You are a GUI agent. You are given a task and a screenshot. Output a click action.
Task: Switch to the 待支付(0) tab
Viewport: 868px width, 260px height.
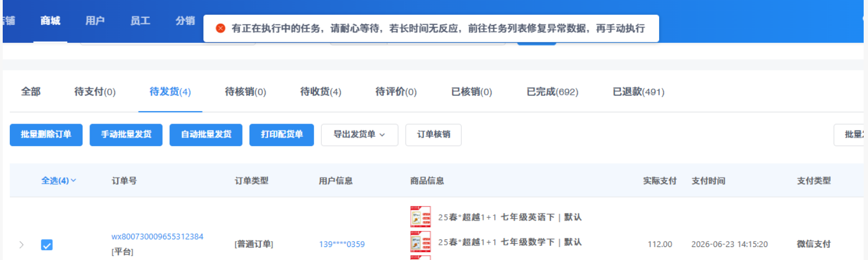point(95,92)
